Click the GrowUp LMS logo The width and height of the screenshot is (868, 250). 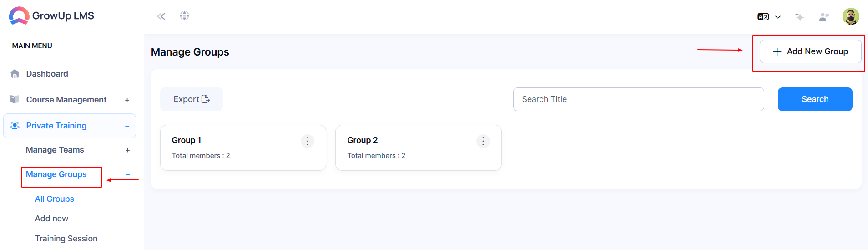pyautogui.click(x=51, y=16)
